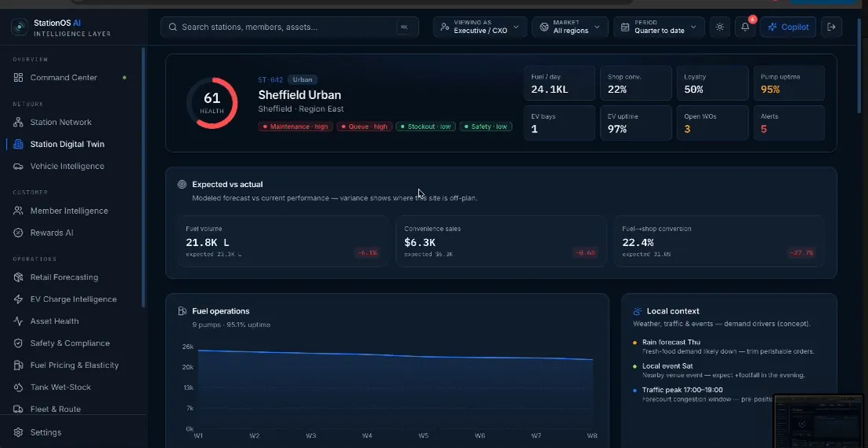Screen dimensions: 868x448
Task: Click the Member Intelligence people icon
Action: click(x=18, y=211)
